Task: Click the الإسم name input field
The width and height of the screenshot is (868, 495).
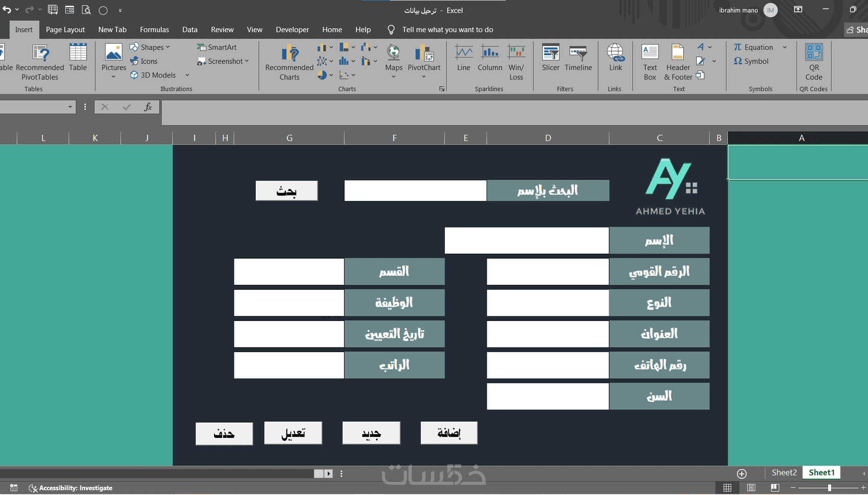Action: click(x=526, y=240)
